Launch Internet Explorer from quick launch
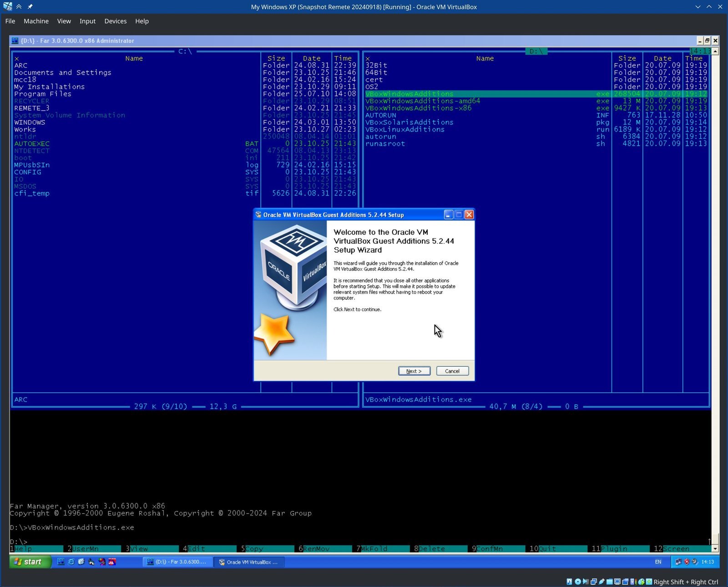The image size is (728, 587). [71, 562]
